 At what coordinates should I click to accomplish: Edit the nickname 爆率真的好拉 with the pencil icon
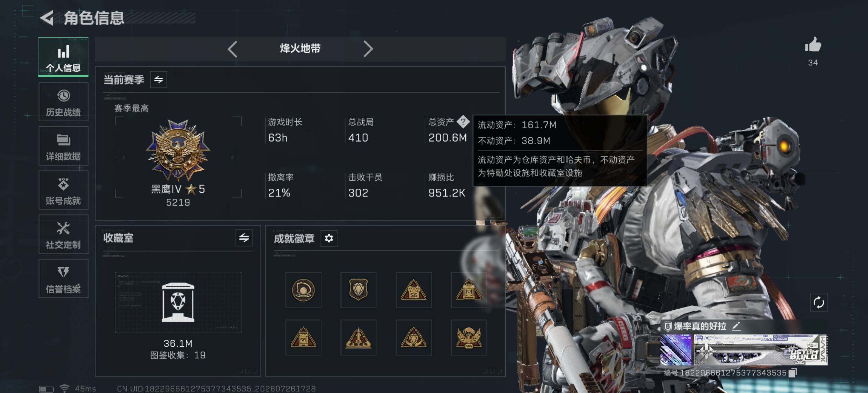tap(737, 326)
